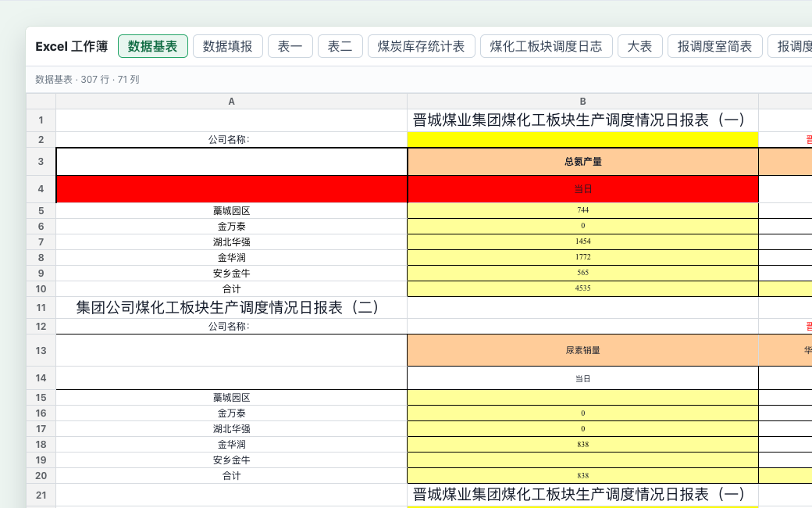
Task: Click 合计 in row 10
Action: click(231, 288)
